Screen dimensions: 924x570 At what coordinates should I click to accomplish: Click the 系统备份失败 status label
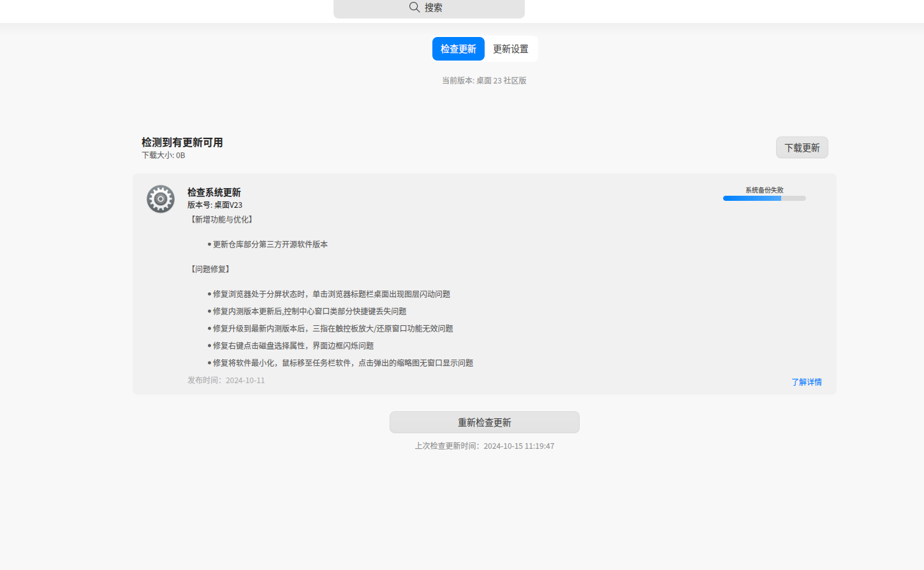point(765,191)
